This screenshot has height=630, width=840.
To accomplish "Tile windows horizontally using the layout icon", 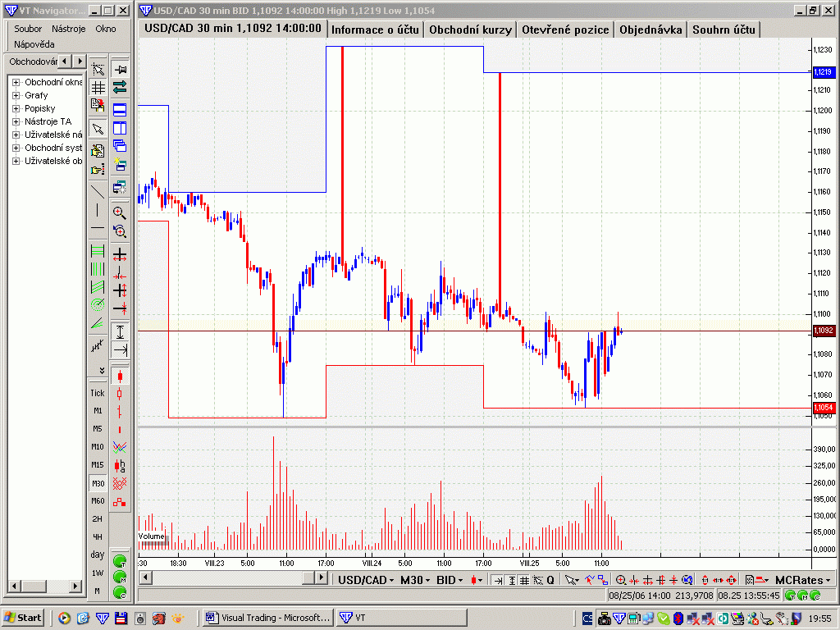I will coord(120,110).
